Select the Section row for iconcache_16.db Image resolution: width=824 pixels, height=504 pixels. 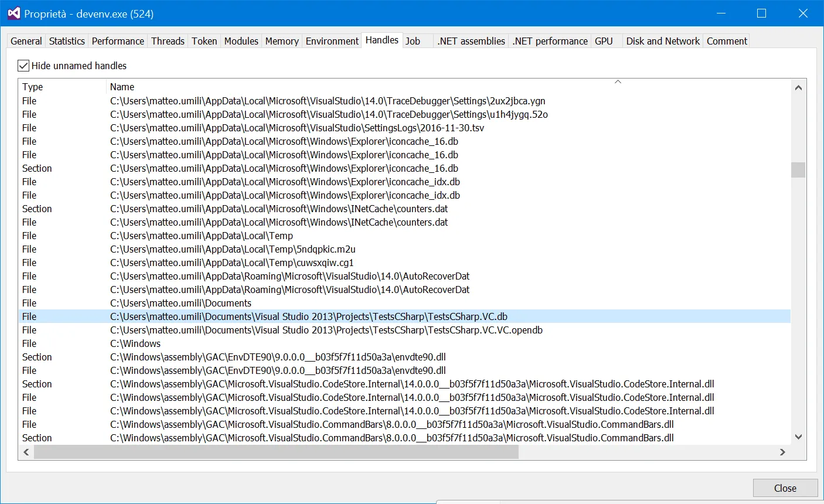tap(404, 168)
